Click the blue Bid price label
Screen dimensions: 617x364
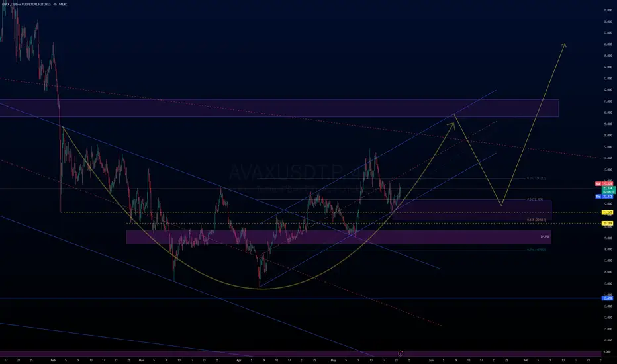point(604,196)
